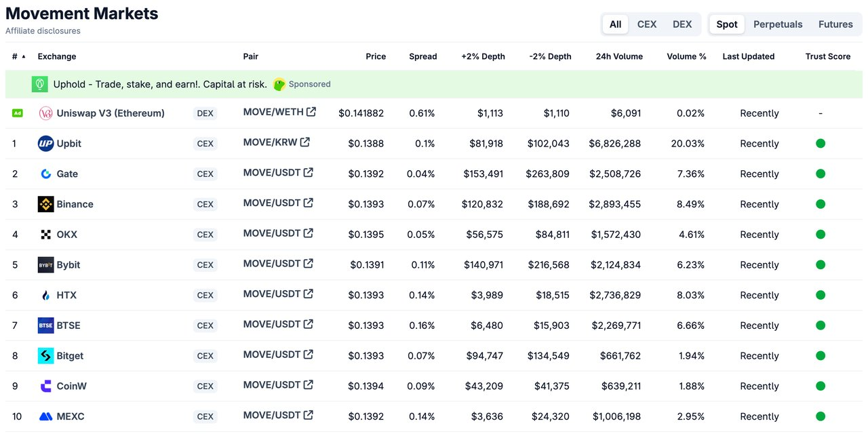
Task: Click the Uphold sponsored logo icon
Action: [39, 84]
